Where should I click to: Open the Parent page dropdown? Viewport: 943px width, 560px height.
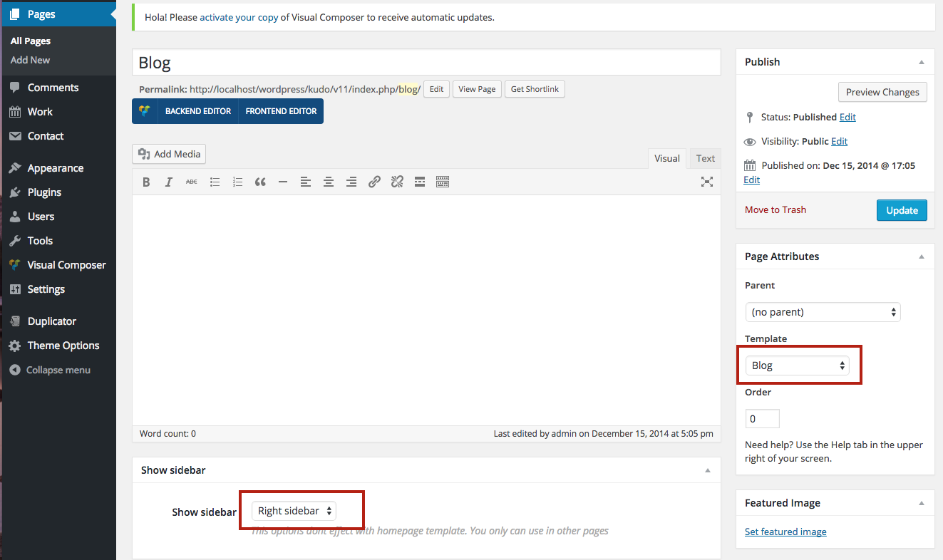pyautogui.click(x=823, y=312)
